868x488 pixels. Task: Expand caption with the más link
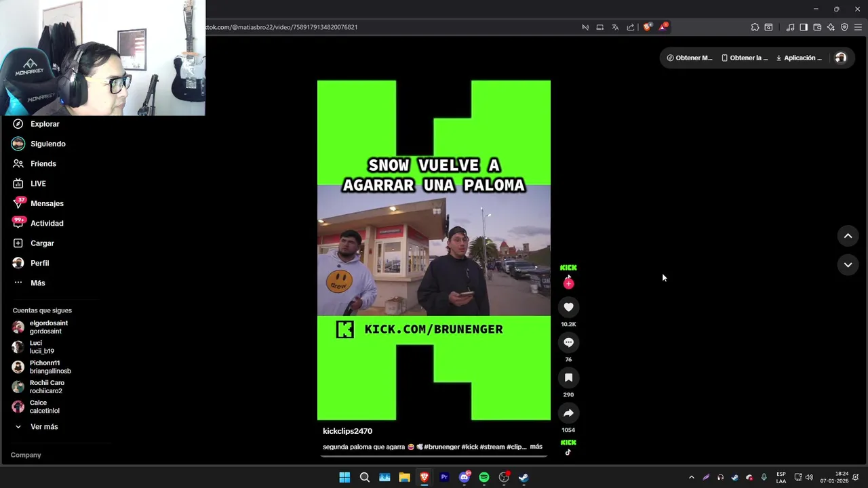tap(536, 447)
